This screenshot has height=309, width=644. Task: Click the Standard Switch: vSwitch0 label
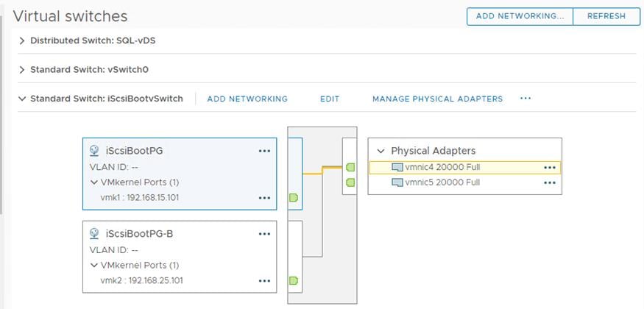point(90,70)
